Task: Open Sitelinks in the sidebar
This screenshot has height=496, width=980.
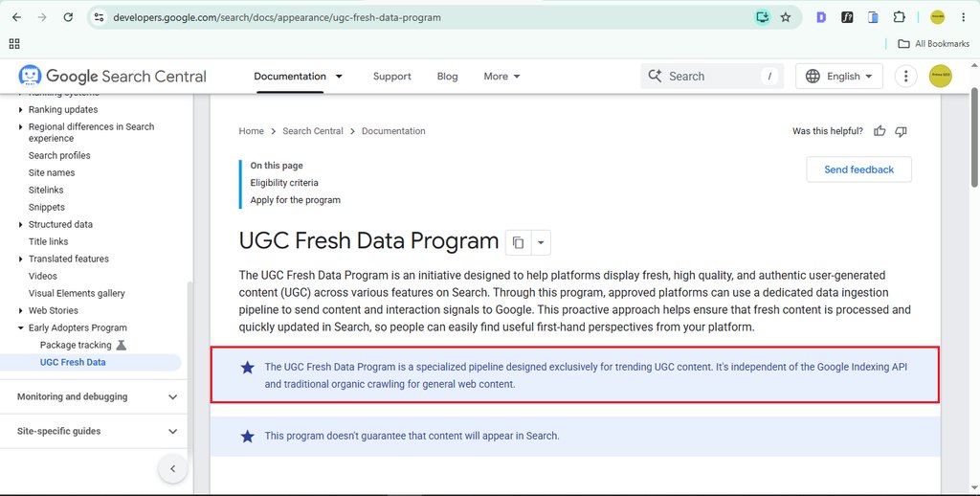Action: click(46, 190)
